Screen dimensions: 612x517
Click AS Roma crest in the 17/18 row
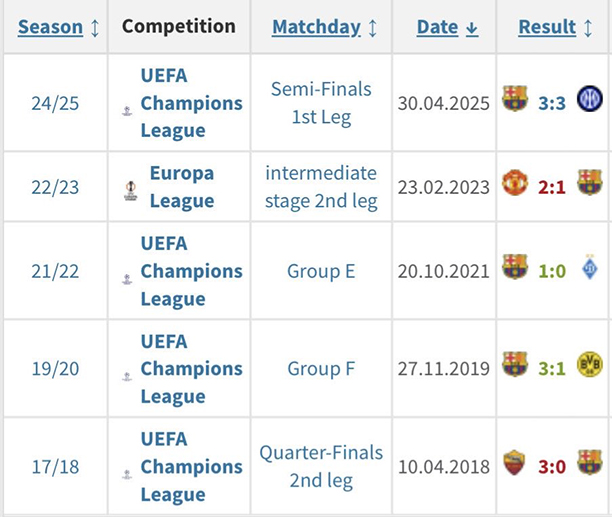[515, 463]
